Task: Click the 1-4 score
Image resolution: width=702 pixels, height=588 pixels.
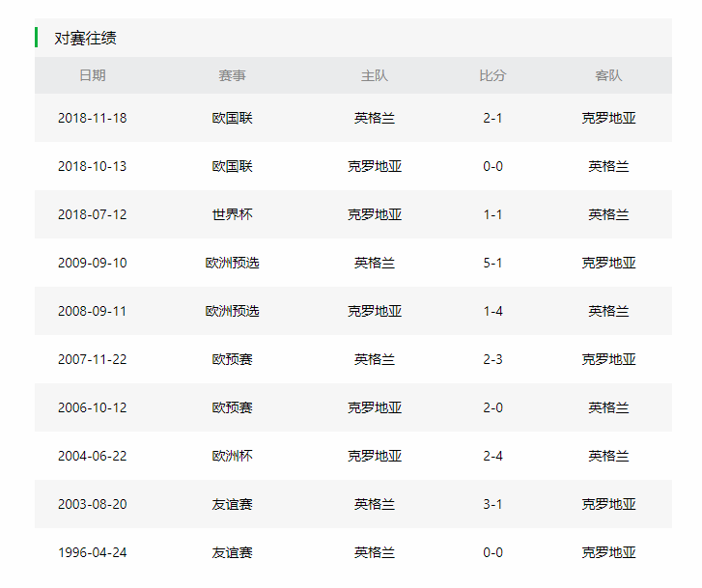Action: pyautogui.click(x=492, y=311)
